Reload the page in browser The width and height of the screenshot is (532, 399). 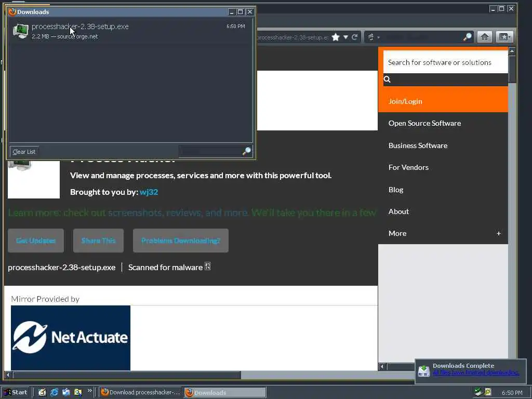coord(354,37)
